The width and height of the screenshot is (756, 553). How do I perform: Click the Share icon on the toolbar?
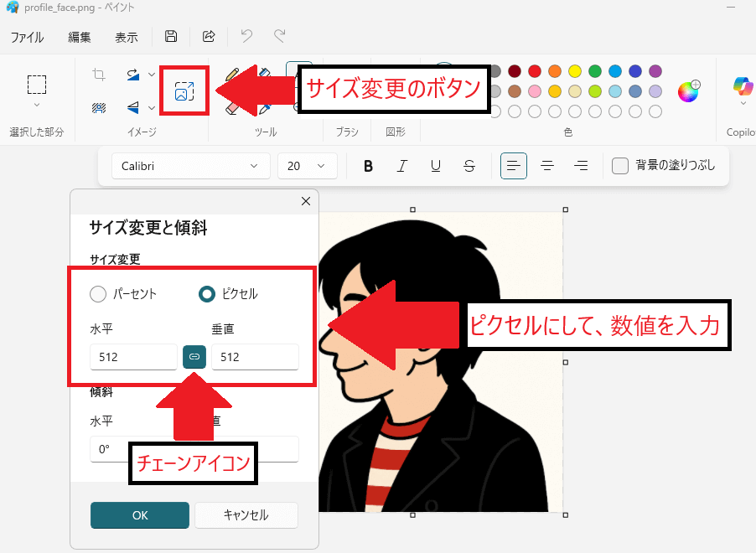coord(208,37)
